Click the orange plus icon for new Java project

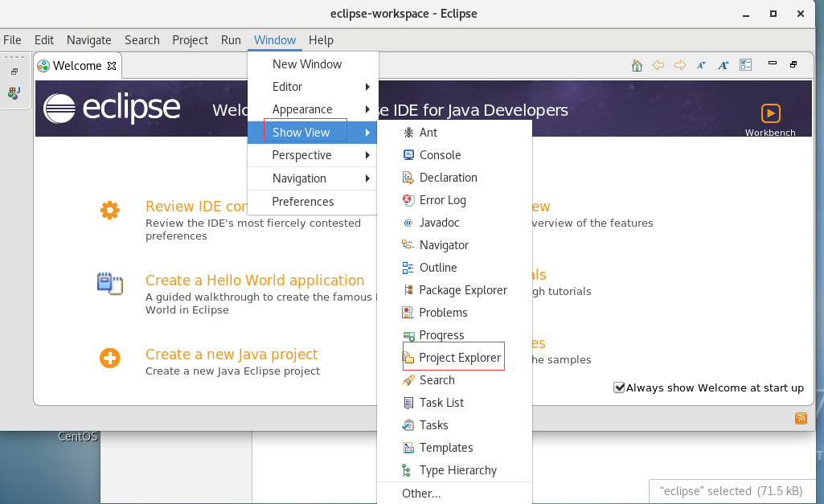[x=110, y=359]
